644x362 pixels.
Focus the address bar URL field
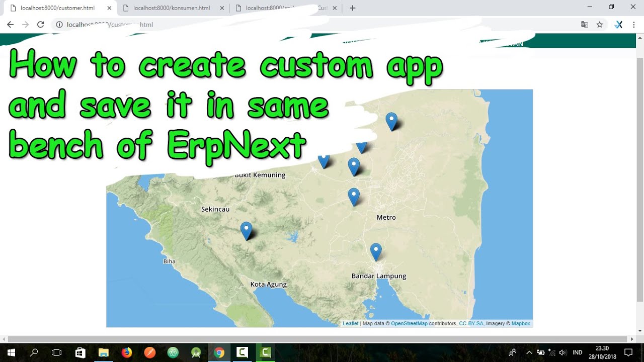click(x=317, y=25)
